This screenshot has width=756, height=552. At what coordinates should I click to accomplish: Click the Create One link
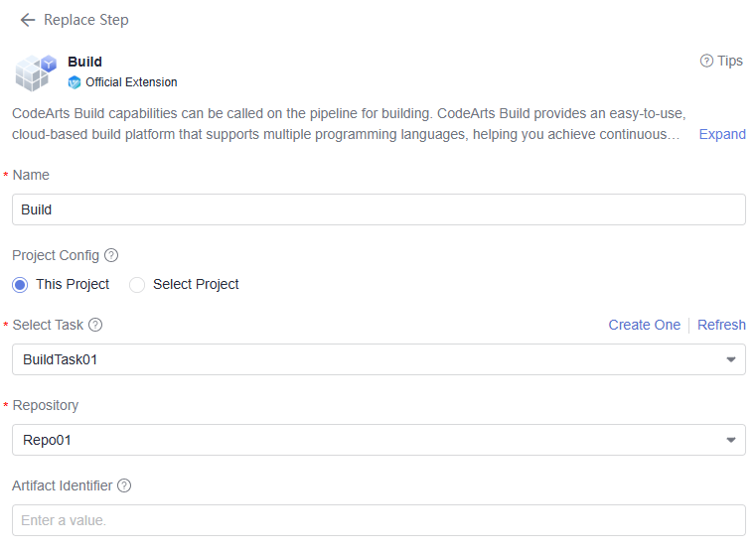(x=644, y=325)
